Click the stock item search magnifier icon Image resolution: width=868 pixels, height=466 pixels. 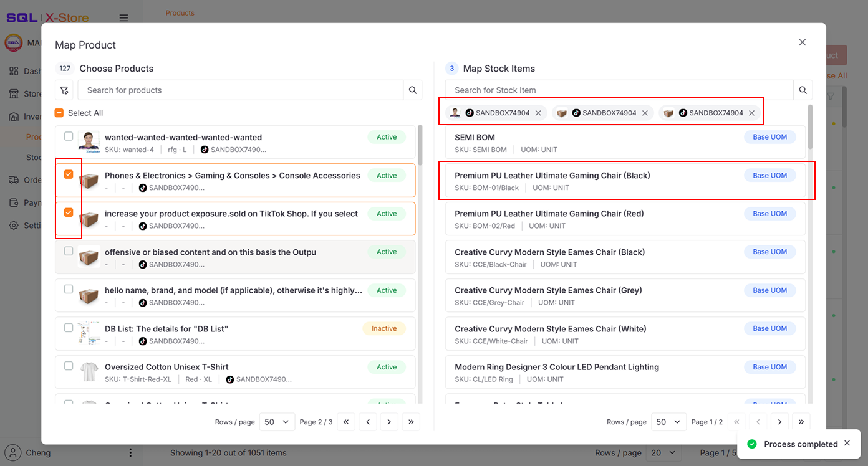(803, 90)
